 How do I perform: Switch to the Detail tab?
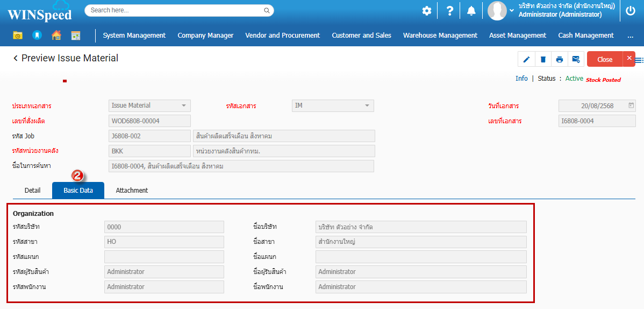(32, 191)
